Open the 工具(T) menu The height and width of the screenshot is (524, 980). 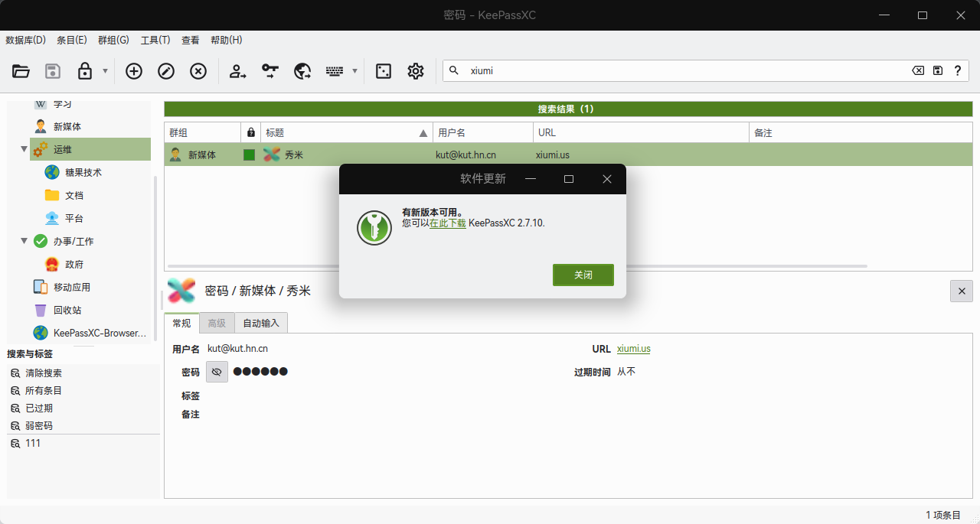click(155, 40)
